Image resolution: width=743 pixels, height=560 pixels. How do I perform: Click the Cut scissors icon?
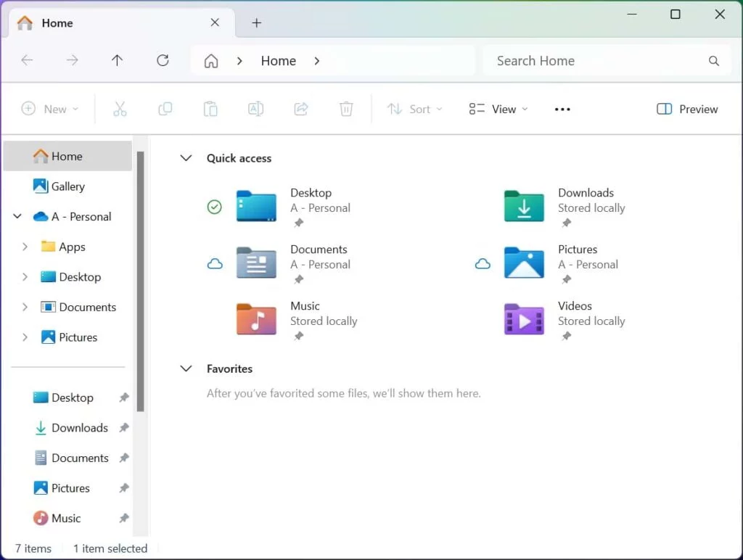tap(120, 109)
